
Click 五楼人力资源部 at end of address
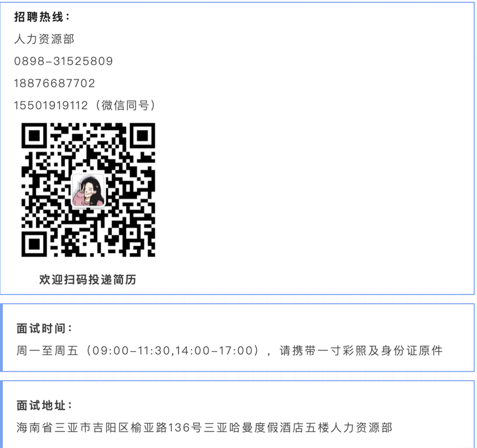[x=349, y=428]
